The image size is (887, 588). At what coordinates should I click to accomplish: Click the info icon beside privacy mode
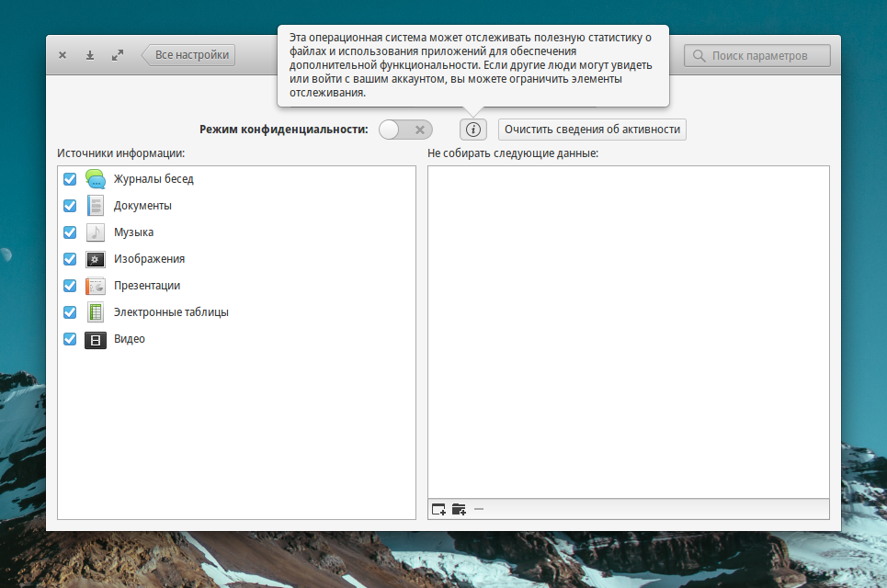coord(473,130)
